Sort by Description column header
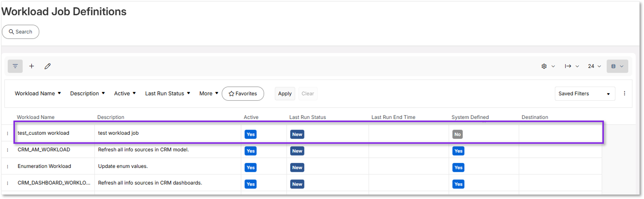Viewport: 644px width, 199px height. coord(111,117)
